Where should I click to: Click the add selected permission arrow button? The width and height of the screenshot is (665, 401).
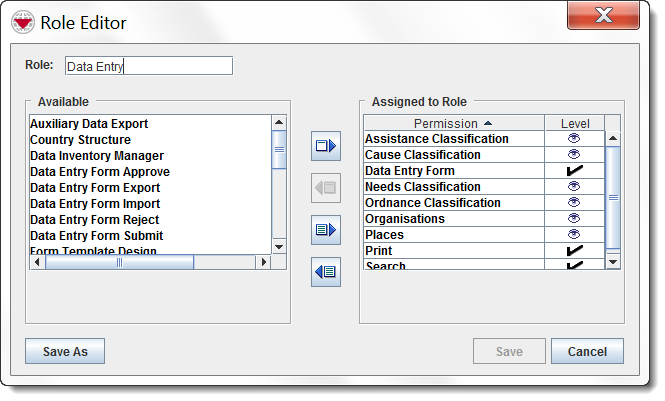pyautogui.click(x=326, y=146)
